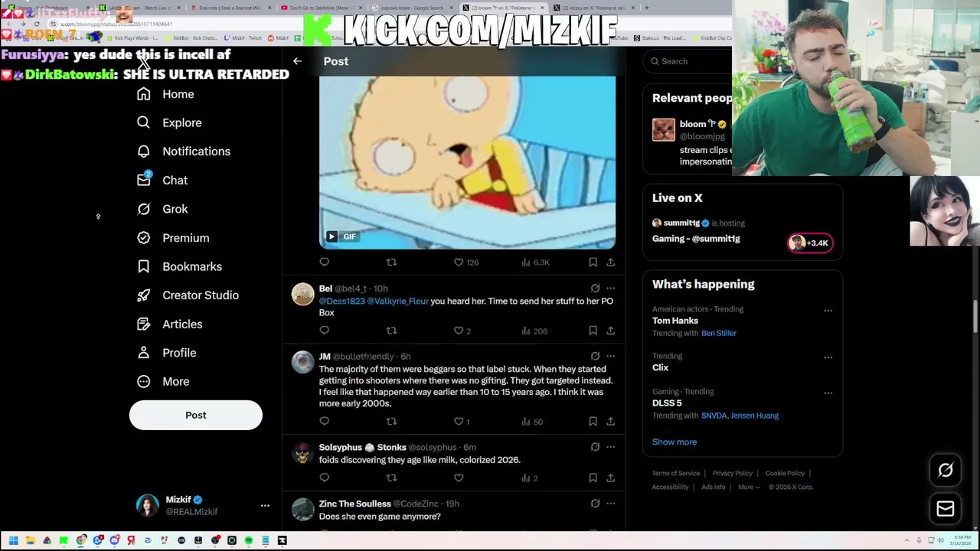Click into the Search field
Screen dimensions: 980x551
pos(689,61)
